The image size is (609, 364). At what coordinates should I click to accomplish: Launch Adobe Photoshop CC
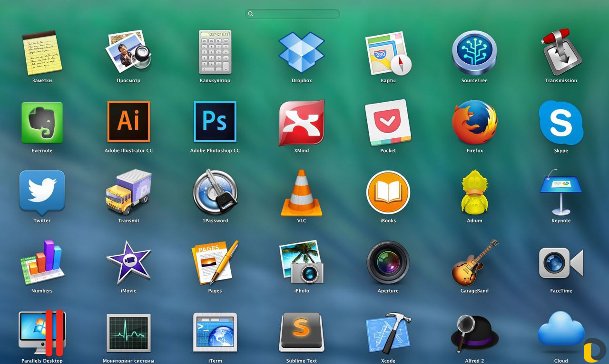coord(215,122)
